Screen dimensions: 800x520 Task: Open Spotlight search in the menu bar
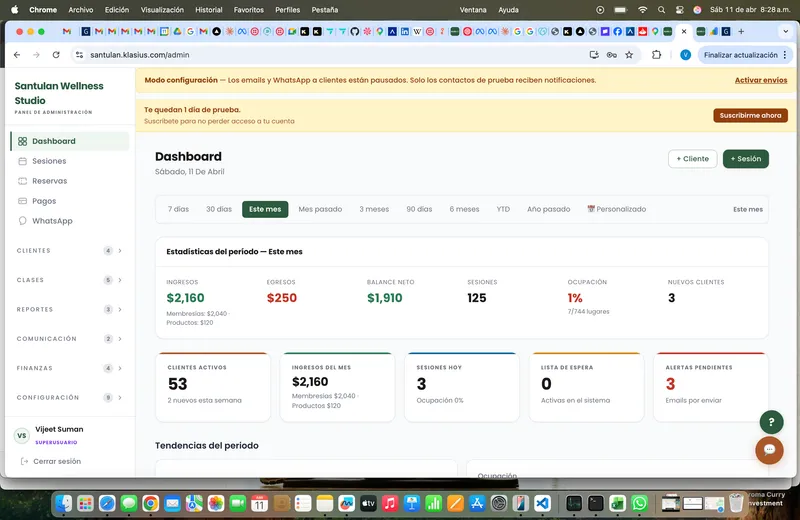(661, 10)
